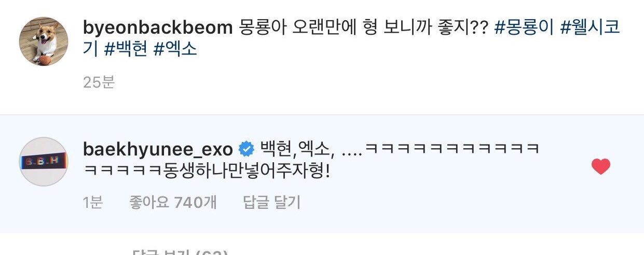Open baekhyunee_exo's B.B.H profile picture
This screenshot has width=644, height=255.
[43, 162]
